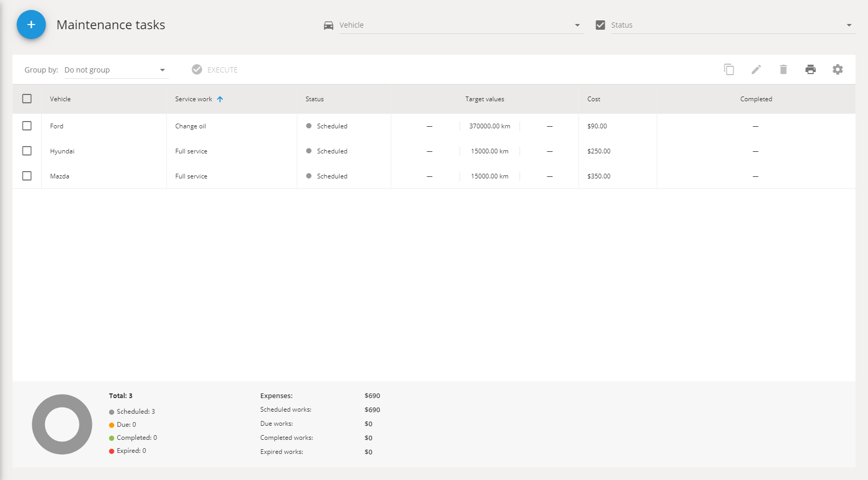Screen dimensions: 868x480
Task: Click the Completed column header
Action: pyautogui.click(x=756, y=99)
